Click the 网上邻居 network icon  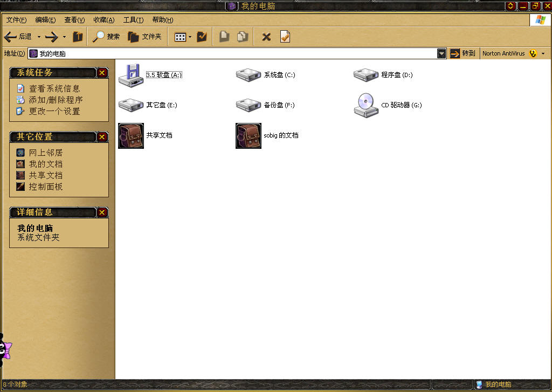[x=20, y=153]
